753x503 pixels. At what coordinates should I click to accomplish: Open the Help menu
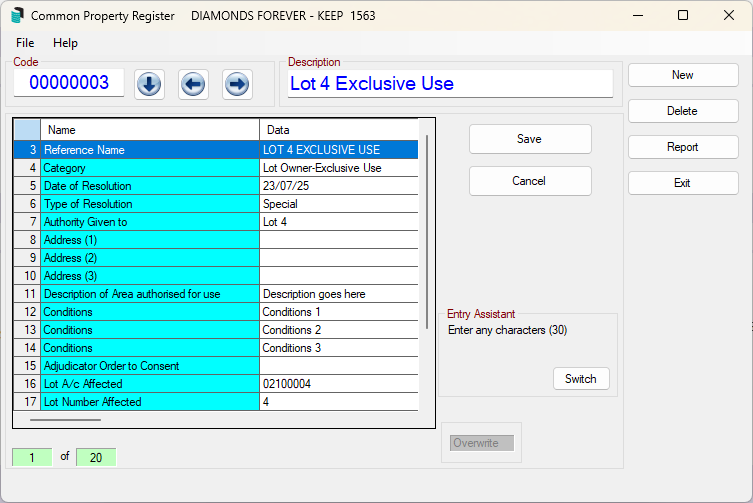pos(65,43)
